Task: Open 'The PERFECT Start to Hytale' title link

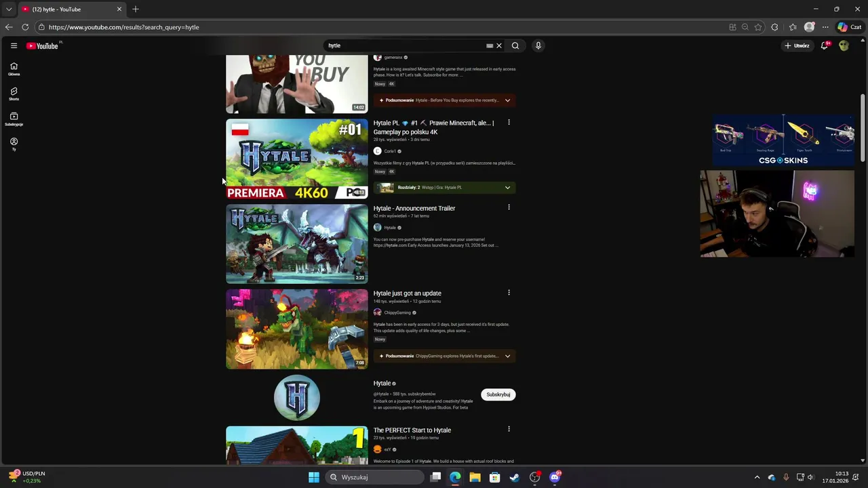Action: (412, 430)
